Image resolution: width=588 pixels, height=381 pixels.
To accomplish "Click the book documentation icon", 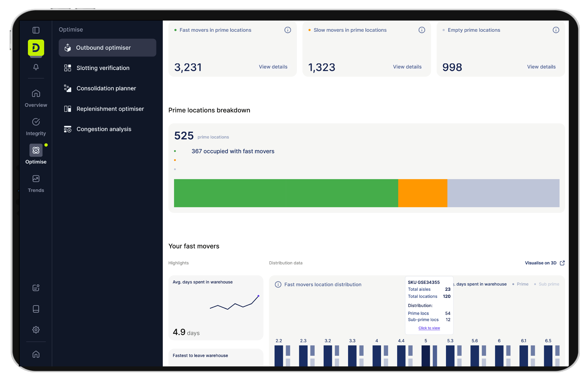I will tap(36, 309).
